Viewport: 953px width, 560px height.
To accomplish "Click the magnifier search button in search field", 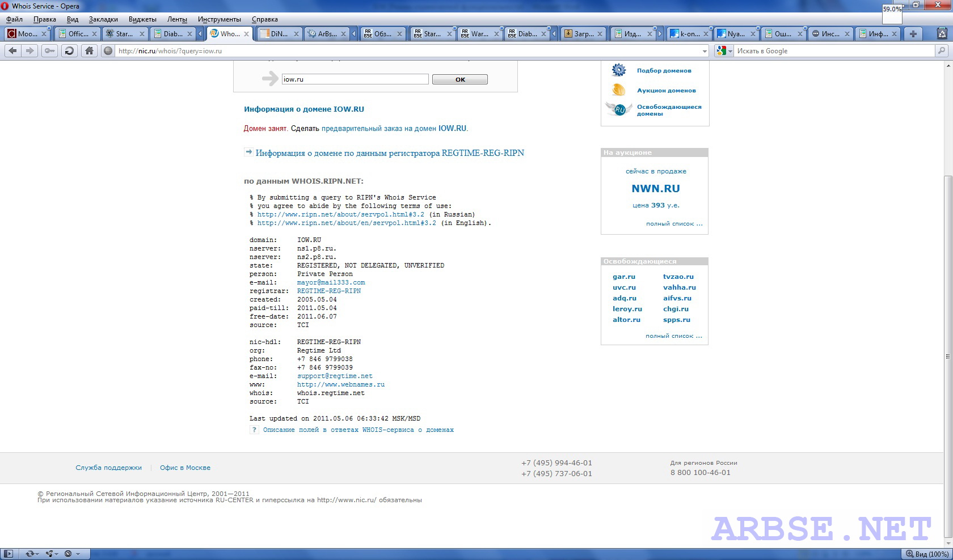I will [x=942, y=50].
